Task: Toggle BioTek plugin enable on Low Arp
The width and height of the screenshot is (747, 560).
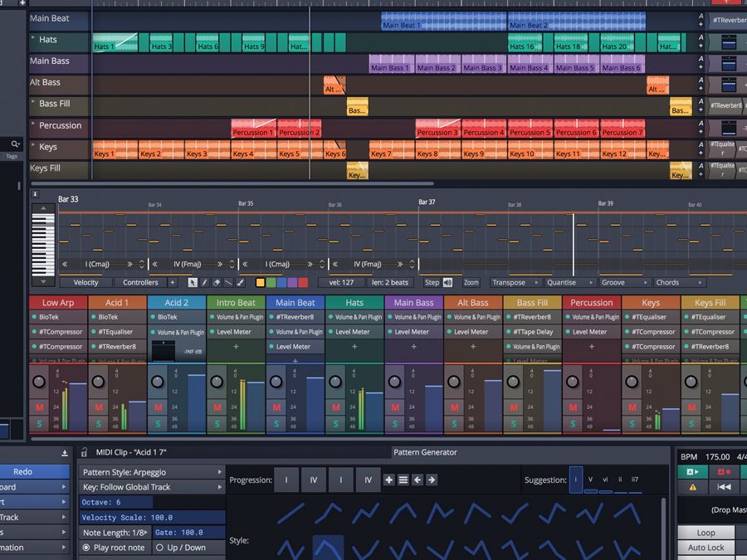Action: 34,317
